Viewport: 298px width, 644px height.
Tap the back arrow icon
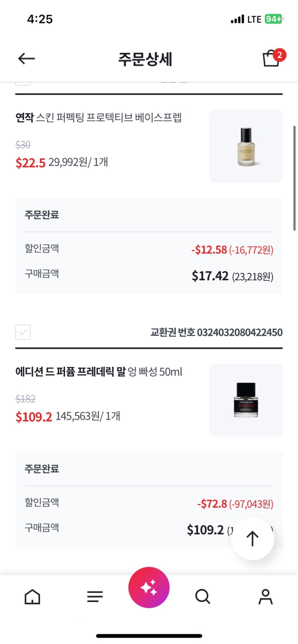point(26,59)
